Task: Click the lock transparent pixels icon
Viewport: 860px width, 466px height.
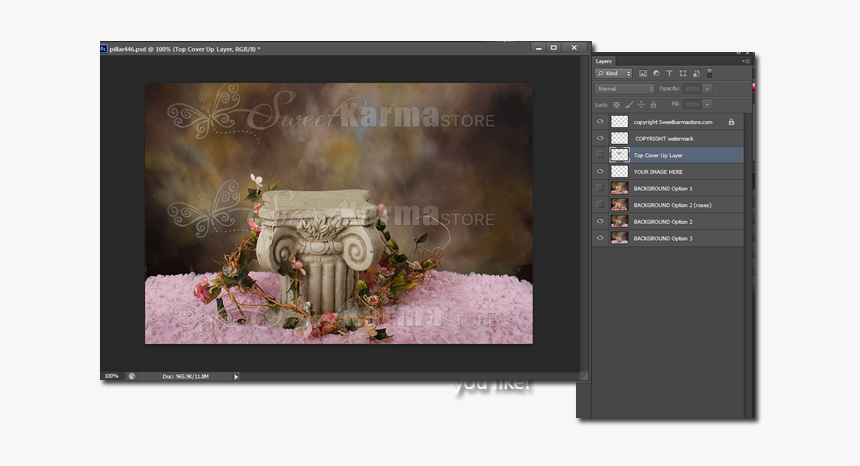Action: tap(616, 105)
